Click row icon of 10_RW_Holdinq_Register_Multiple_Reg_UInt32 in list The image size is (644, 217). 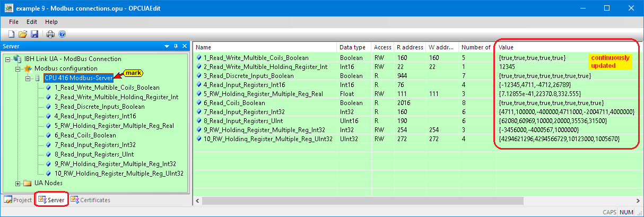coord(198,139)
